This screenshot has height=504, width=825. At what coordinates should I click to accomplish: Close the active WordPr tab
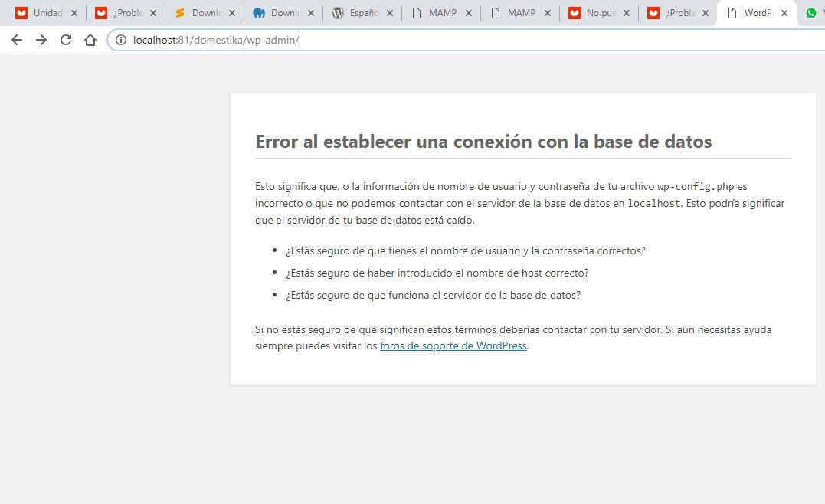point(784,13)
